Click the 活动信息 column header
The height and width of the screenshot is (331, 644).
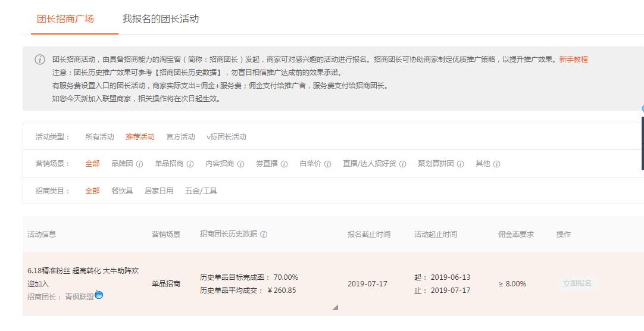click(42, 234)
